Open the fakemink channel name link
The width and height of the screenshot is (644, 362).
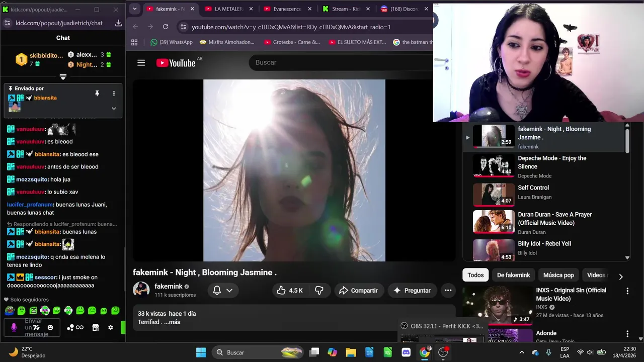click(x=168, y=287)
